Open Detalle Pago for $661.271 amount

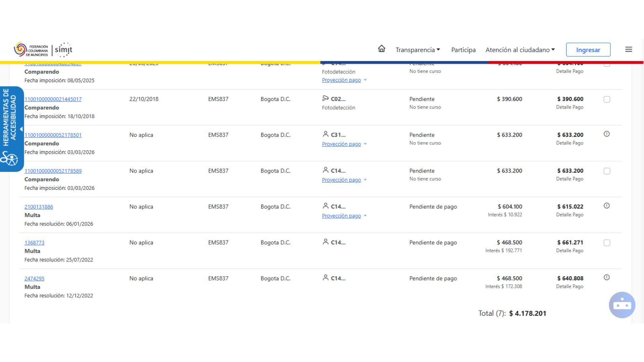pyautogui.click(x=570, y=251)
